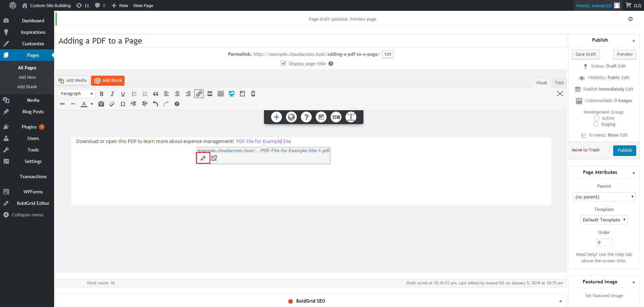Image resolution: width=644 pixels, height=307 pixels.
Task: Open the Paragraph format dropdown
Action: 76,94
